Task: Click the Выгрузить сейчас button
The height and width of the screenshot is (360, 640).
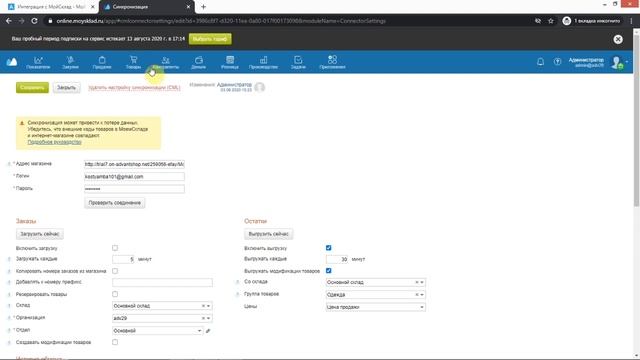Action: tap(269, 234)
